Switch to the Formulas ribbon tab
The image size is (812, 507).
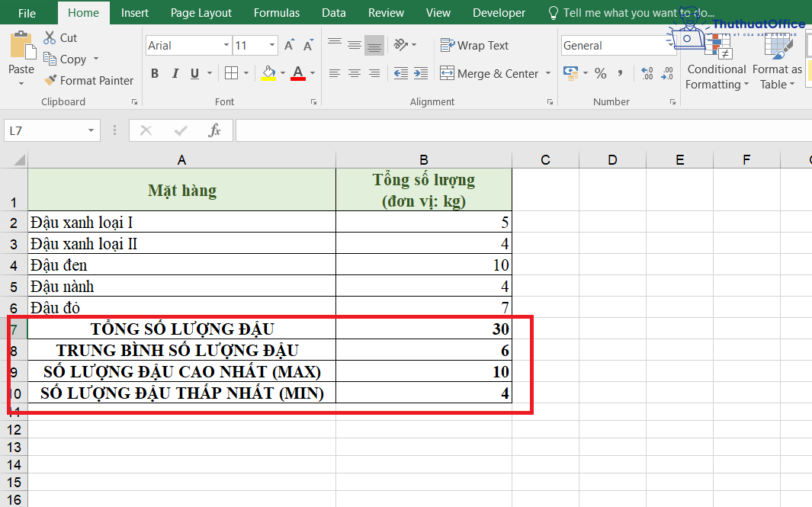point(276,12)
